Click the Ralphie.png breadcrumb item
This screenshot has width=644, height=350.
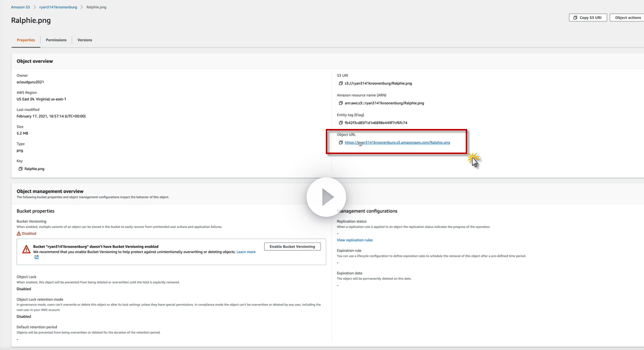pyautogui.click(x=96, y=7)
